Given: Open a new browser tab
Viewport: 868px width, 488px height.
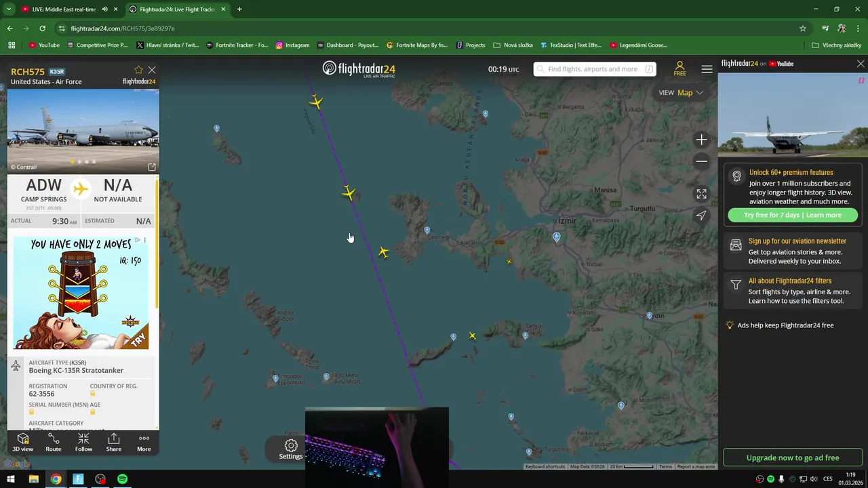Looking at the screenshot, I should click(x=239, y=9).
